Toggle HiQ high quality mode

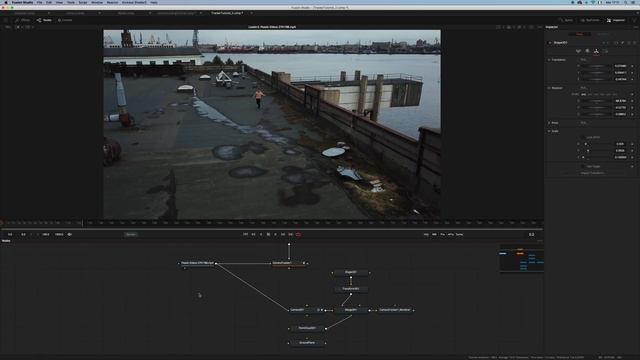coord(426,235)
